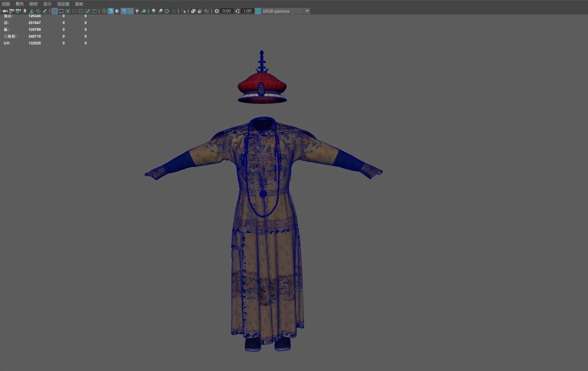Edit the gamma value 1.00 field
Screen dimensions: 588x371
click(247, 11)
